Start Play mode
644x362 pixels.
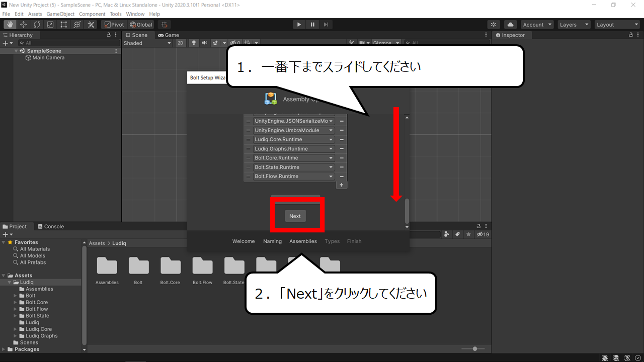299,24
